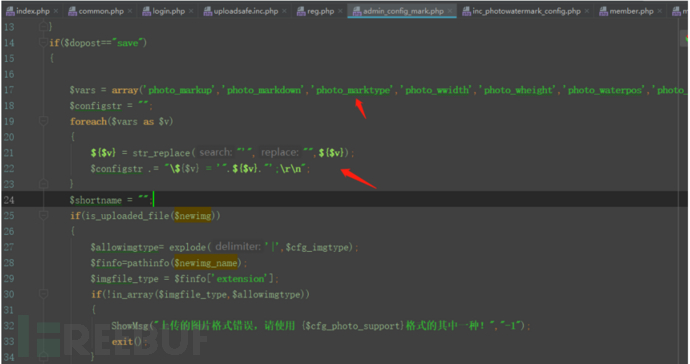This screenshot has height=364, width=690.
Task: Click the pathinfo function on line 28
Action: pyautogui.click(x=148, y=263)
